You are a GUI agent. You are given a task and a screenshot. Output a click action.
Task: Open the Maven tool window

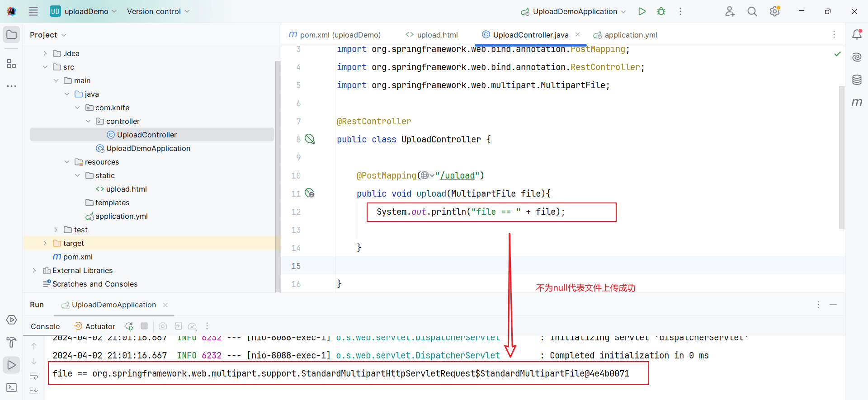click(857, 102)
